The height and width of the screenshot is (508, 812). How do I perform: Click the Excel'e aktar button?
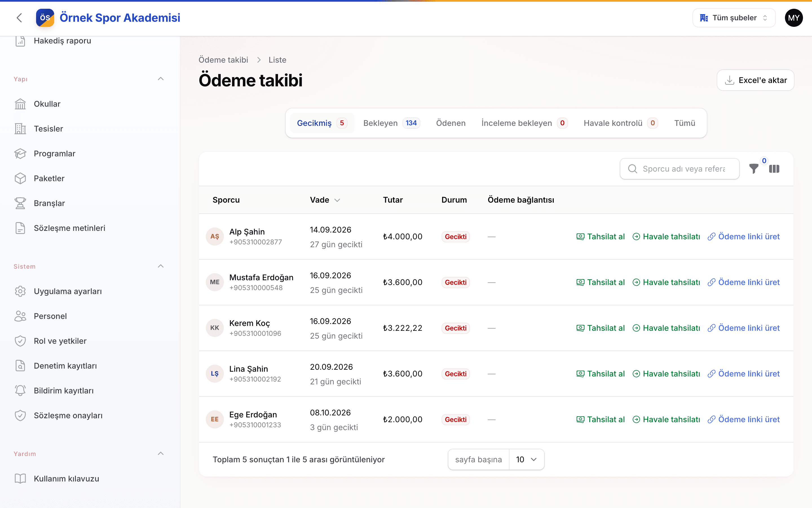pos(755,80)
